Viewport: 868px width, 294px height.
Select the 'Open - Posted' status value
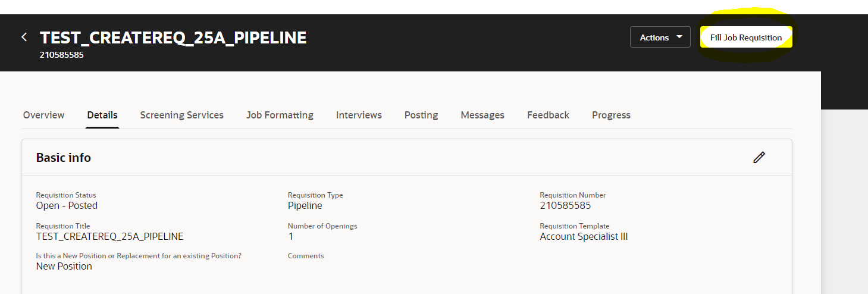pyautogui.click(x=67, y=205)
